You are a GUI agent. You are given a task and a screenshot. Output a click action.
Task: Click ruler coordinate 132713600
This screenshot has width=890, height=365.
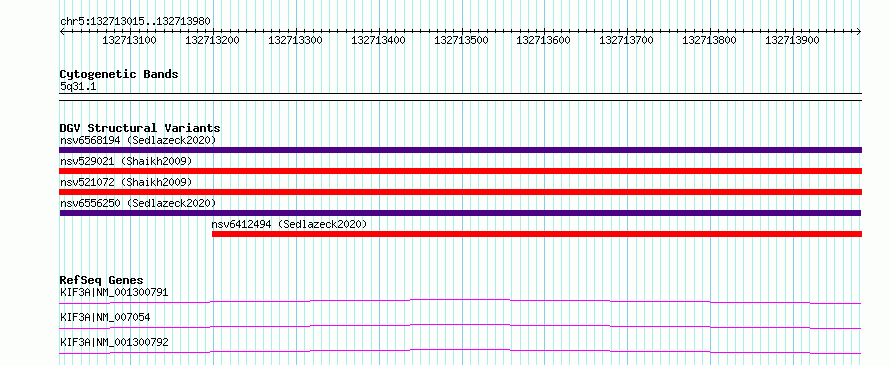pos(544,40)
